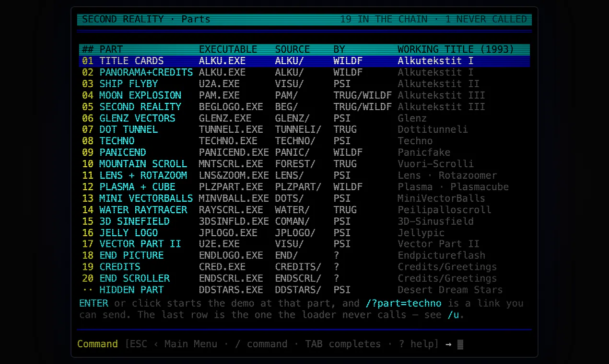Pick the END PICTURE part
Screen dimensions: 609x364
click(x=304, y=255)
